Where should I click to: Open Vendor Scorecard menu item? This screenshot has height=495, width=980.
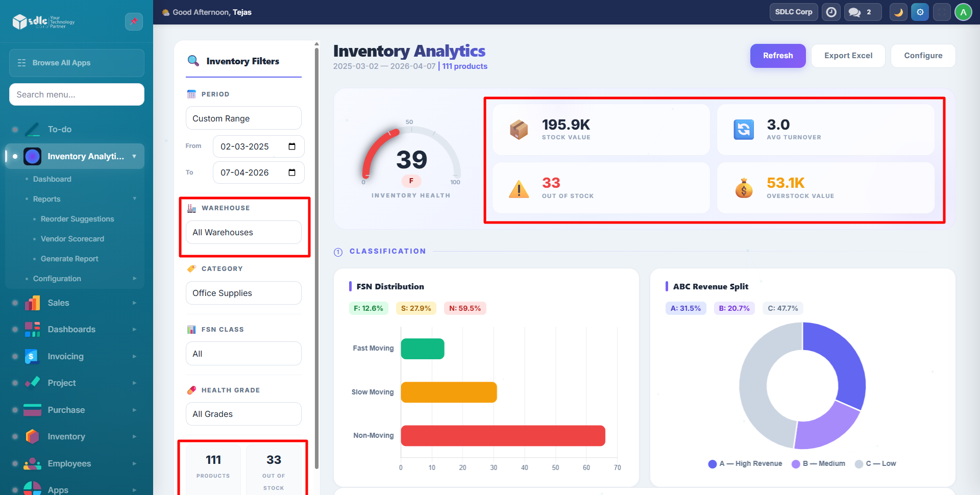72,239
